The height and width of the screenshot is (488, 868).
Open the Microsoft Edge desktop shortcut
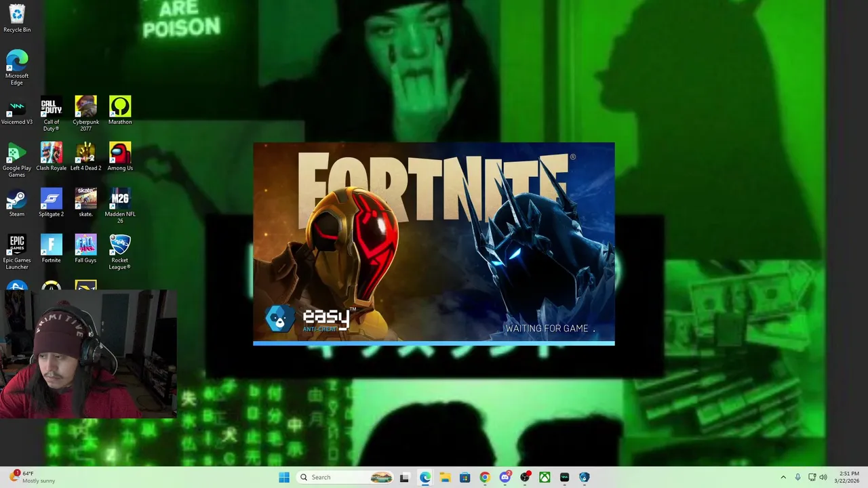(x=17, y=67)
